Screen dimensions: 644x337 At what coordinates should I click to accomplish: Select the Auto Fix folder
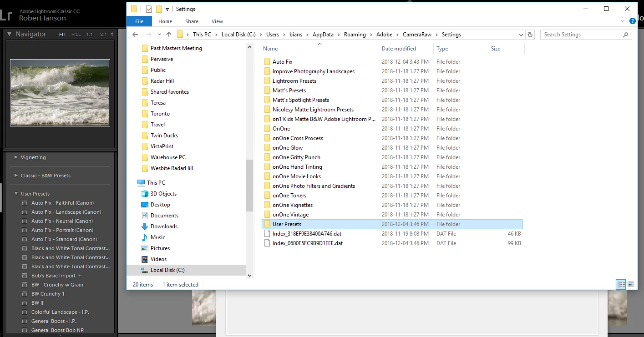392,62
